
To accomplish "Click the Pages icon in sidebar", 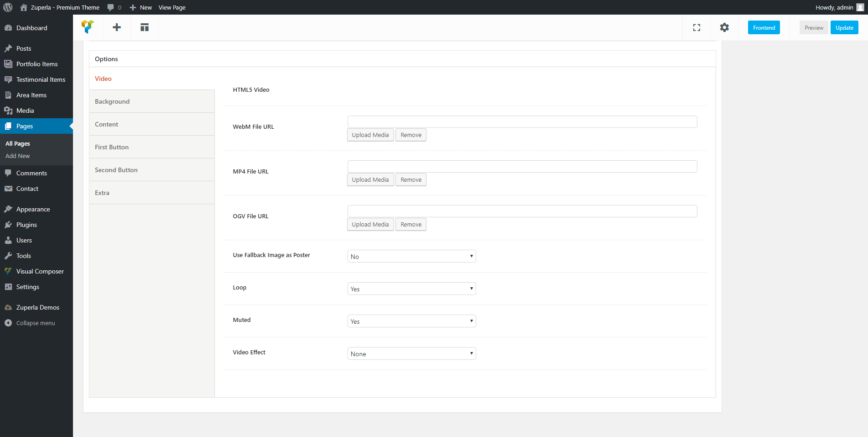I will tap(8, 126).
